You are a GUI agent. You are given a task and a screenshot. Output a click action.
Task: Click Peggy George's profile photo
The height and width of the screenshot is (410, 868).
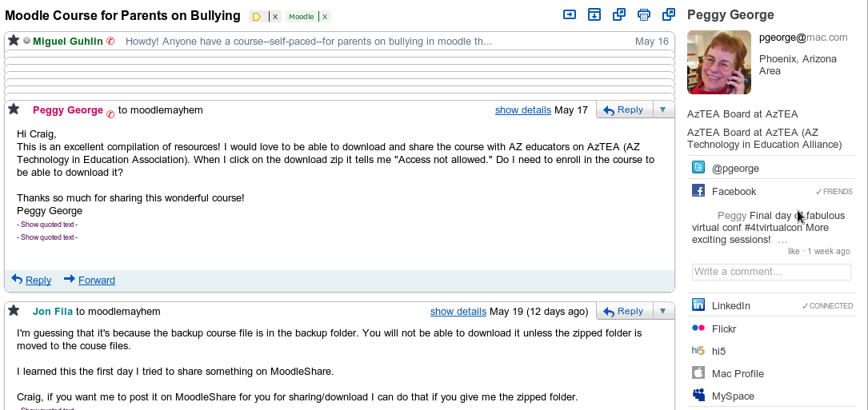pyautogui.click(x=718, y=62)
